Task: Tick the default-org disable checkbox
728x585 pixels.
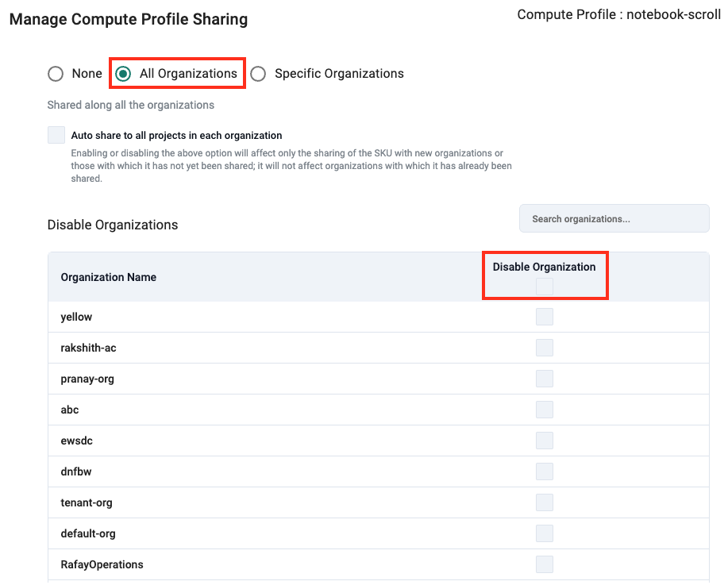Action: [x=545, y=533]
